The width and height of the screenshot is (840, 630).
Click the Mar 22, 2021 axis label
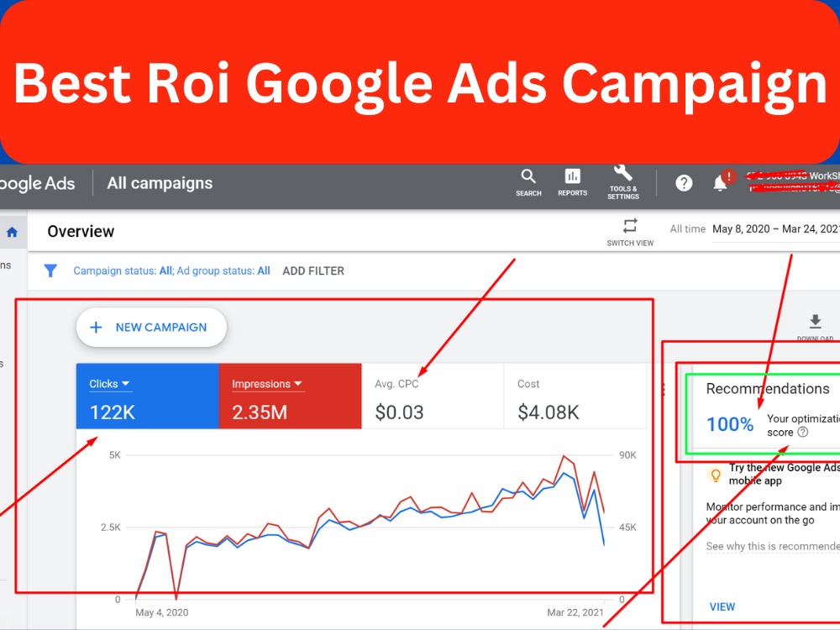[x=575, y=612]
